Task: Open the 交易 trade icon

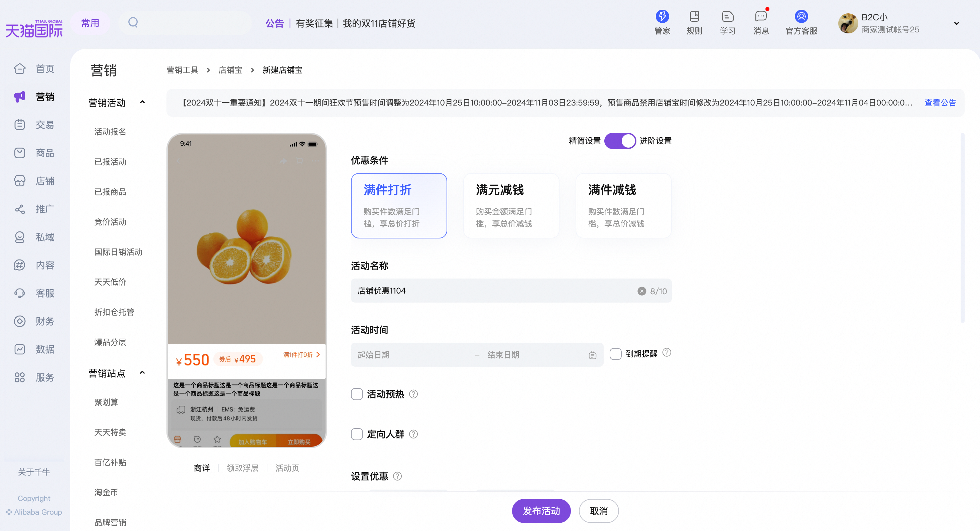Action: click(x=19, y=125)
